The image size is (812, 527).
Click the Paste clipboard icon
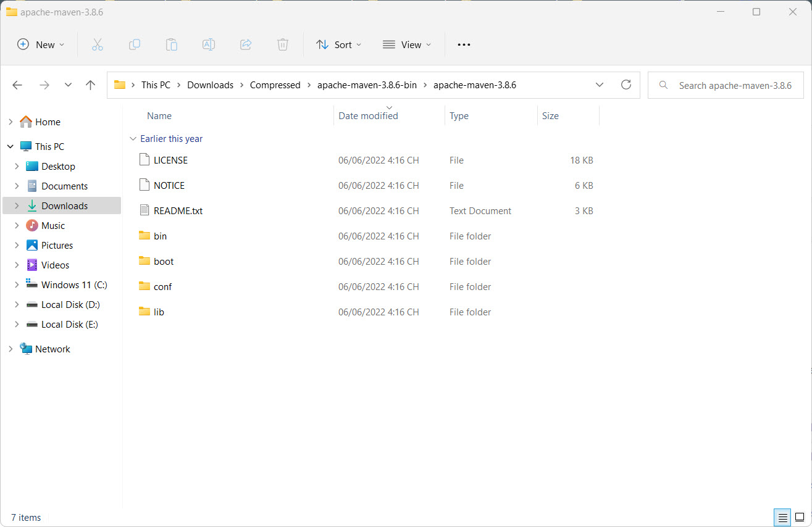coord(172,44)
